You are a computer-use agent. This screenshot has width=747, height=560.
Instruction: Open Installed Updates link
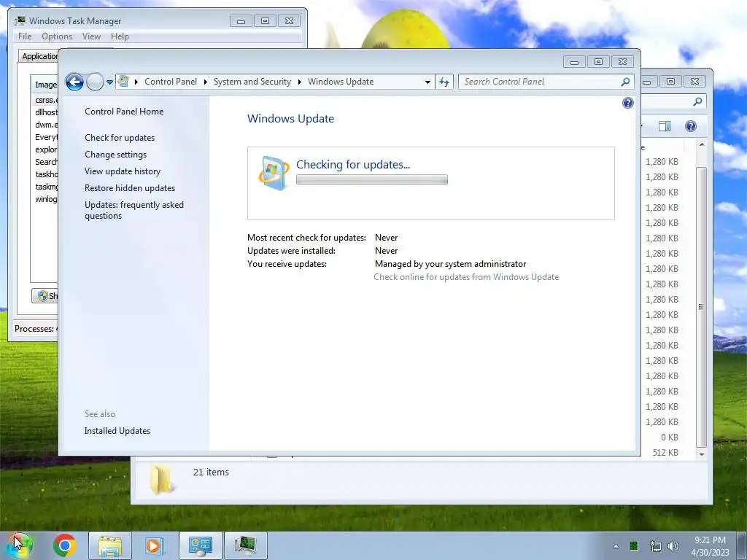tap(117, 430)
